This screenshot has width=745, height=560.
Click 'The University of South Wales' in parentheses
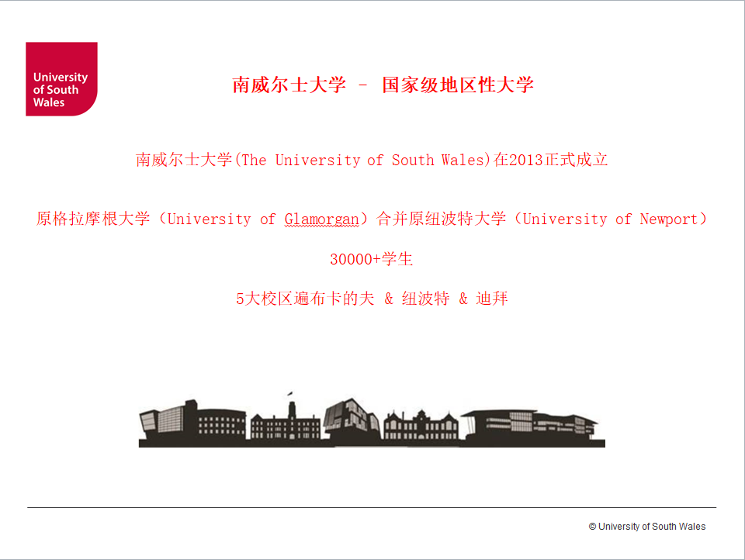click(365, 161)
